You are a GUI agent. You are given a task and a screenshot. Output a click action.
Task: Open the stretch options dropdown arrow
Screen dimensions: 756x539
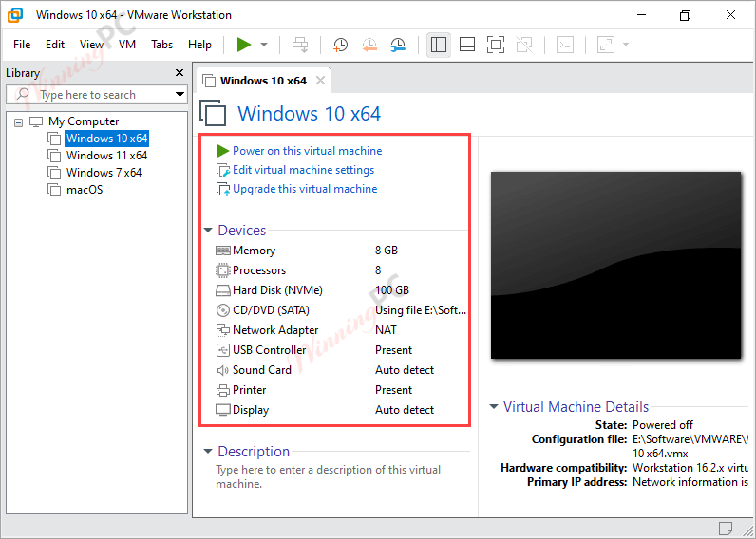point(626,45)
